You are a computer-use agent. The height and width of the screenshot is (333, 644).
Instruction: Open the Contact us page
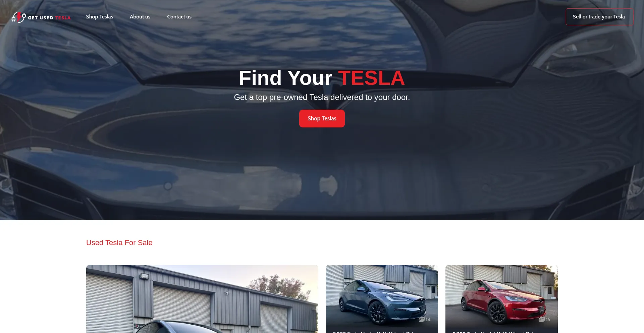pos(179,17)
